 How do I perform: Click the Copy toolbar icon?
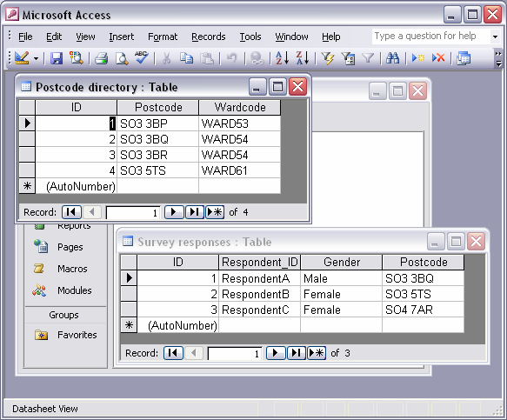coord(187,58)
